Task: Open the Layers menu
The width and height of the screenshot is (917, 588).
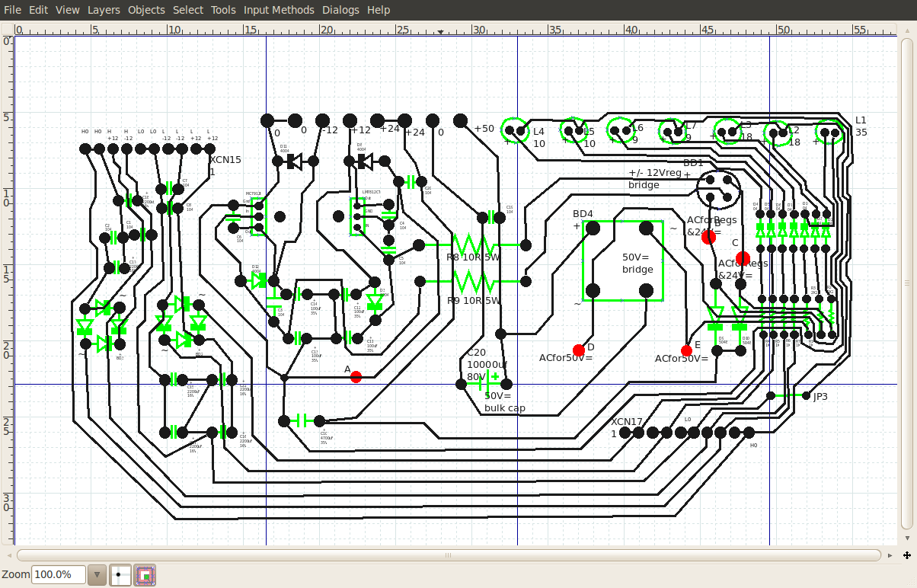Action: (104, 10)
